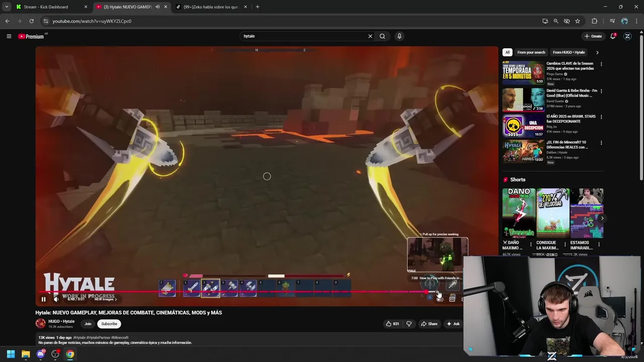Run search with the magnifier button

coord(382,36)
